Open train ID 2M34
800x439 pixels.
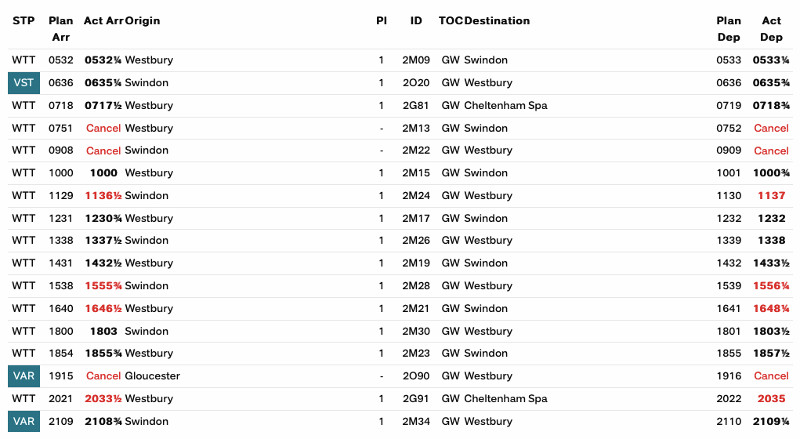(x=415, y=421)
